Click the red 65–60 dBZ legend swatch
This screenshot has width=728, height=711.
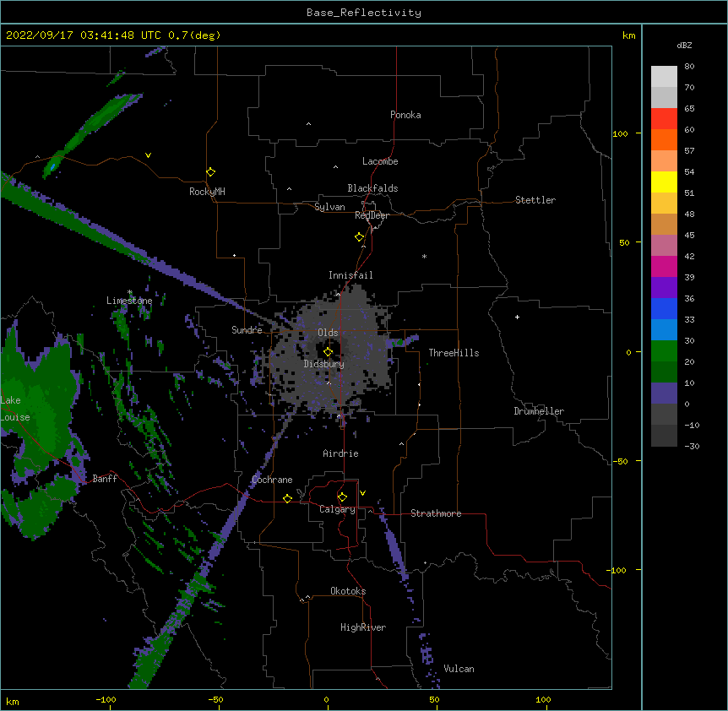pos(664,118)
